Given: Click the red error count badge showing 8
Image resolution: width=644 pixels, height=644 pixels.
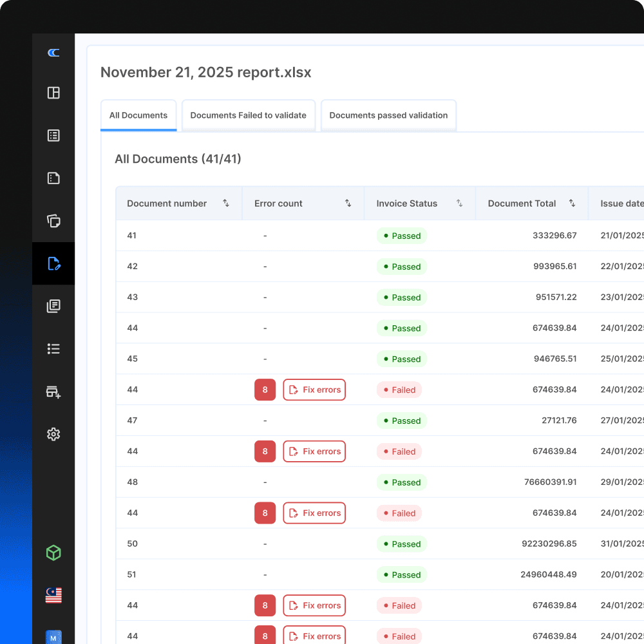Looking at the screenshot, I should pyautogui.click(x=265, y=390).
